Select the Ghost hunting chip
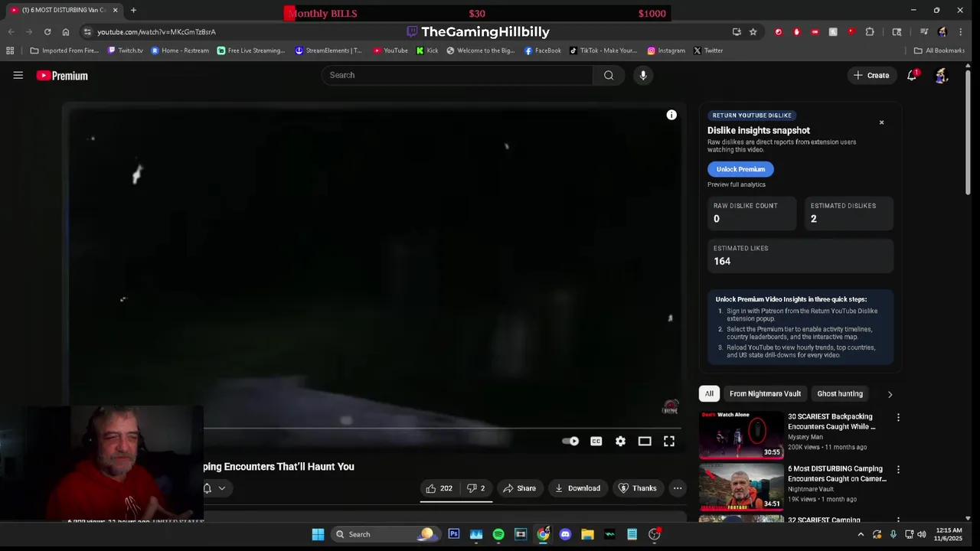The height and width of the screenshot is (551, 980). click(840, 393)
